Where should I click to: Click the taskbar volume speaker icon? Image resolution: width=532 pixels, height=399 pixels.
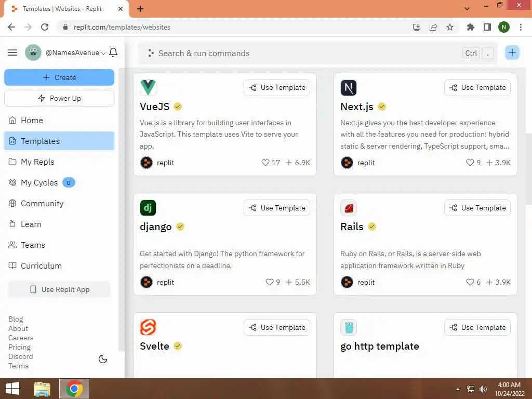483,389
